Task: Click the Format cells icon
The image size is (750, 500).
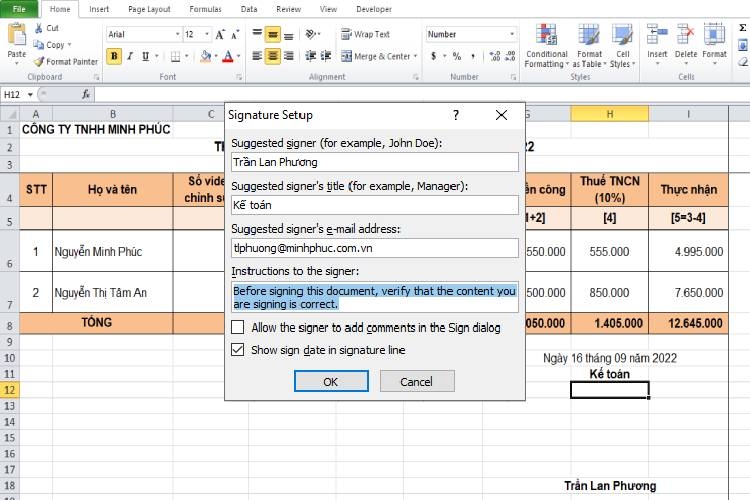Action: pyautogui.click(x=714, y=35)
